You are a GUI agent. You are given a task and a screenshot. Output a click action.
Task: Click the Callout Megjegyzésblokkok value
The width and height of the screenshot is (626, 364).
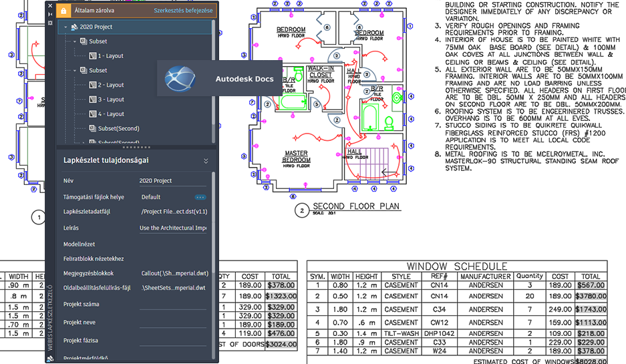pyautogui.click(x=174, y=273)
